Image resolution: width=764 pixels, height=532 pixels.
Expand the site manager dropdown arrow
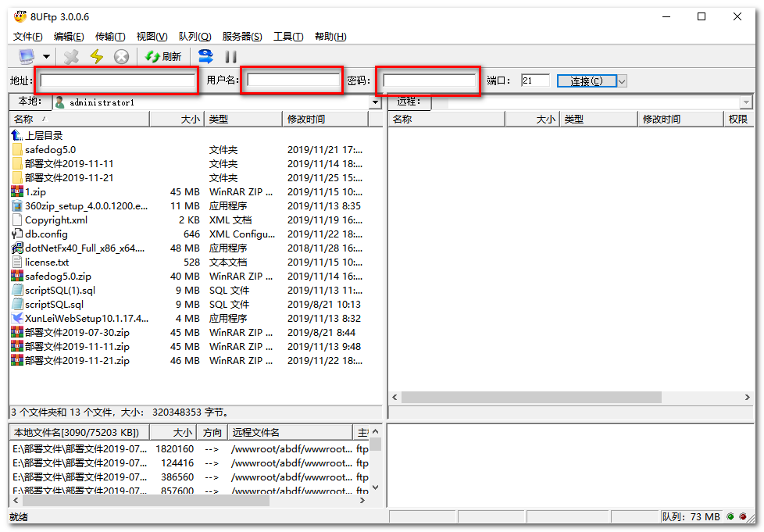click(46, 56)
